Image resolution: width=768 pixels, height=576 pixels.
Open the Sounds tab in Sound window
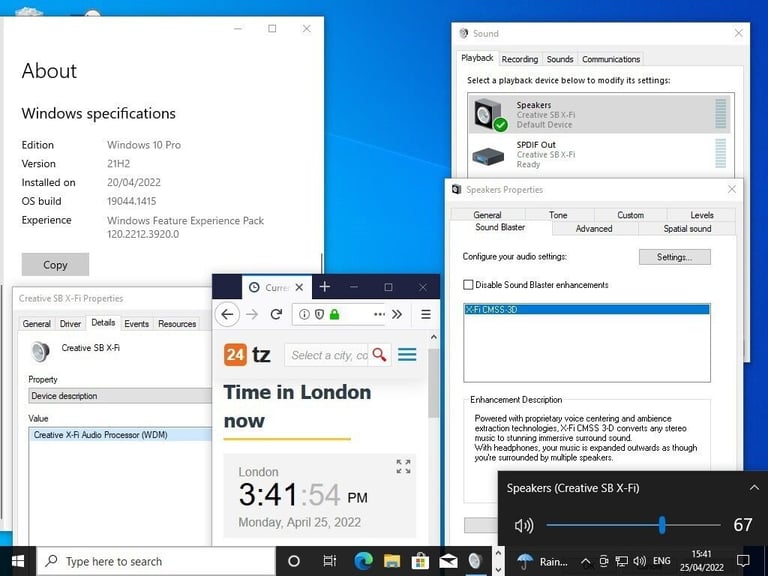559,59
